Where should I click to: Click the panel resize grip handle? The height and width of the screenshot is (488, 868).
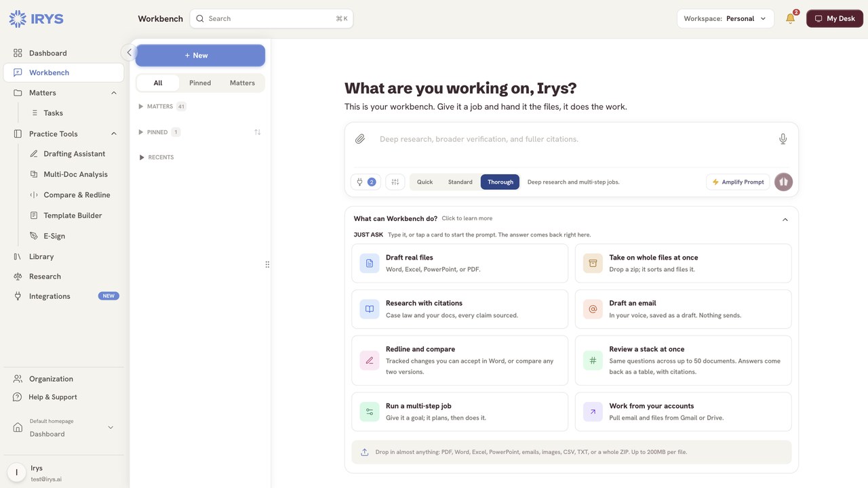267,264
